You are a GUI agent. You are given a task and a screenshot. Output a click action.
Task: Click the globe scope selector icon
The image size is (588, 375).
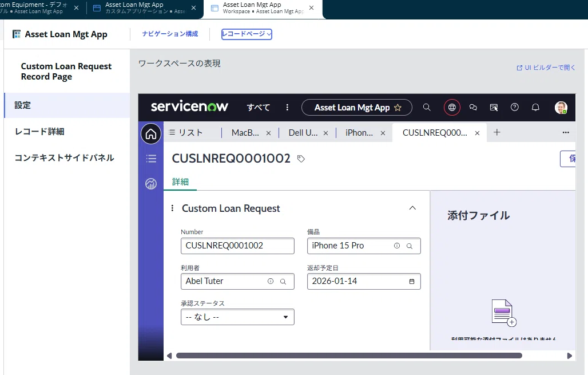452,108
